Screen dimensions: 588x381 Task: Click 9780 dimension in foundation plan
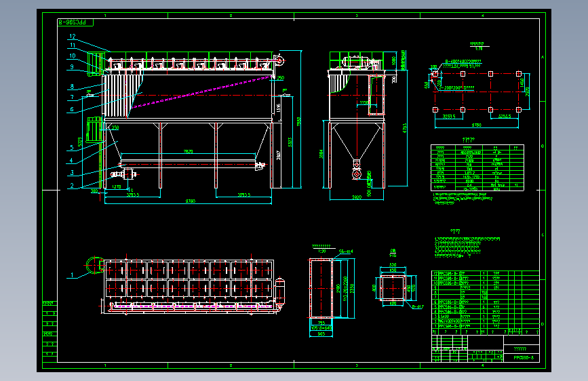click(x=476, y=125)
